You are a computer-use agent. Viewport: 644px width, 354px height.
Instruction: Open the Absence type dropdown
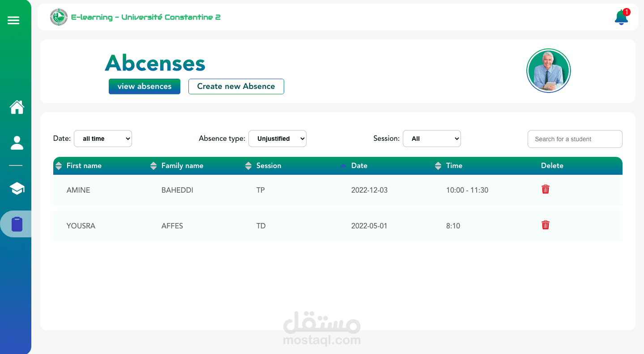tap(277, 139)
